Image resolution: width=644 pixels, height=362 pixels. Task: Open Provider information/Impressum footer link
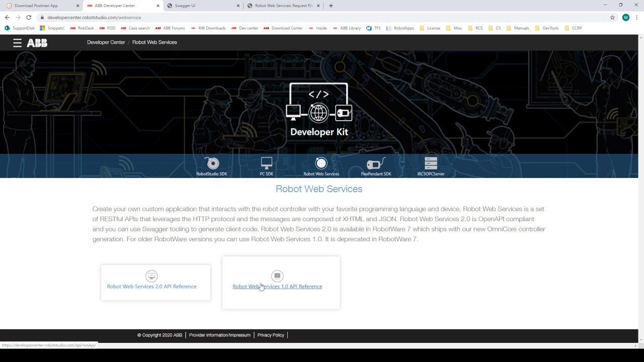pos(220,335)
